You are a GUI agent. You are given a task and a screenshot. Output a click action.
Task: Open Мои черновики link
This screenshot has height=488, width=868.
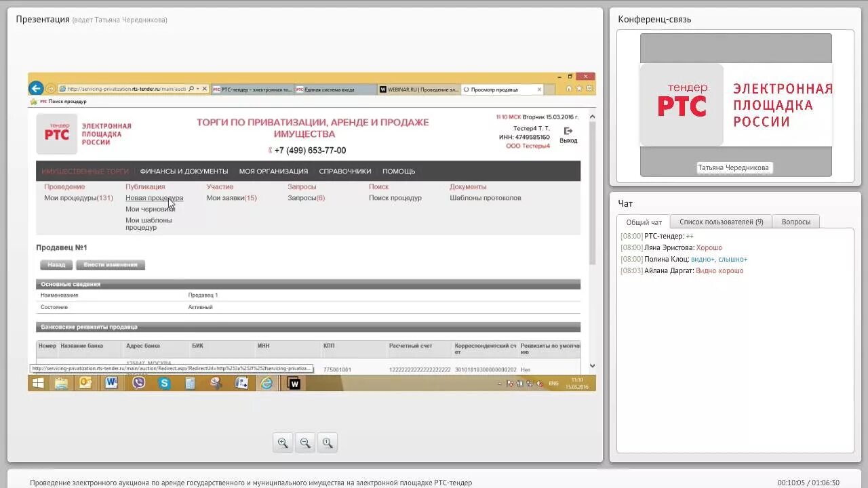pyautogui.click(x=150, y=209)
